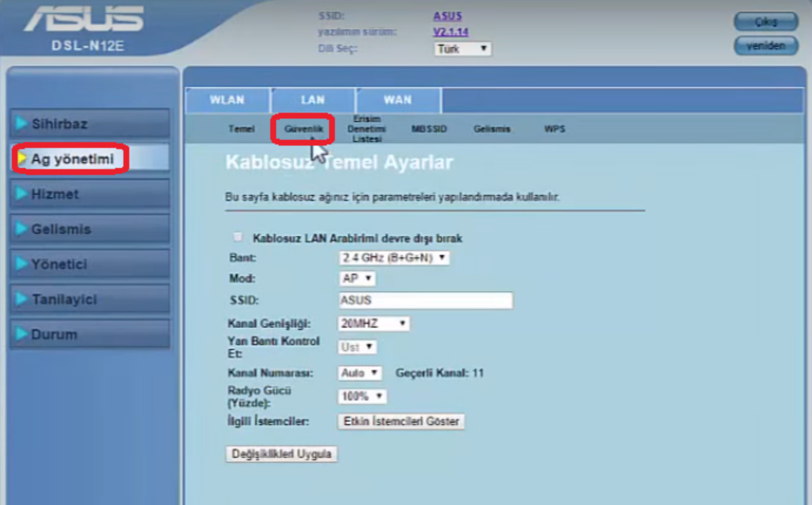Open the Temel sub-tab

pos(241,129)
